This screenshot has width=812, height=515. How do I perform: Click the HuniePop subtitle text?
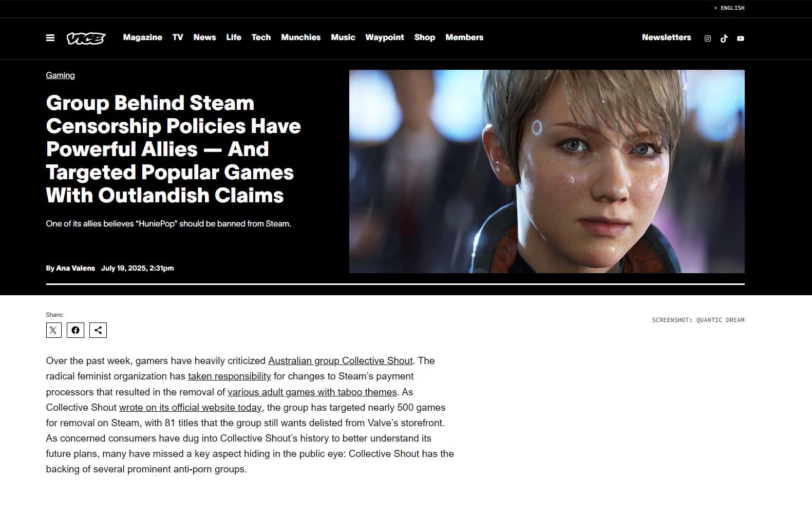click(168, 224)
